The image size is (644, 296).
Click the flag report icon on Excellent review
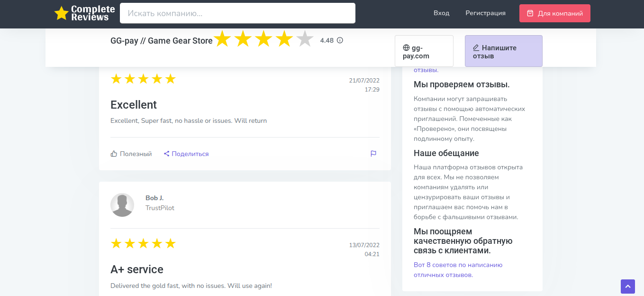(373, 154)
